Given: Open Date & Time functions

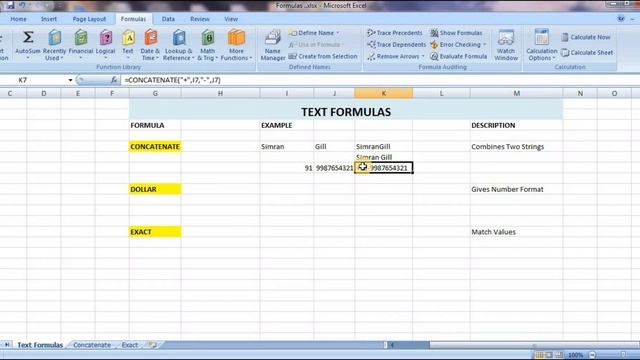Looking at the screenshot, I should (x=150, y=45).
